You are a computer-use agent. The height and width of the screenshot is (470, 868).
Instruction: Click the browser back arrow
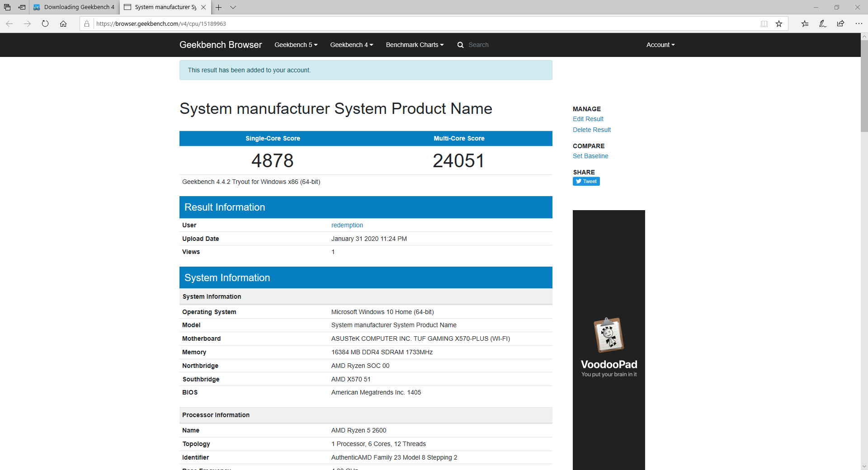pyautogui.click(x=9, y=23)
